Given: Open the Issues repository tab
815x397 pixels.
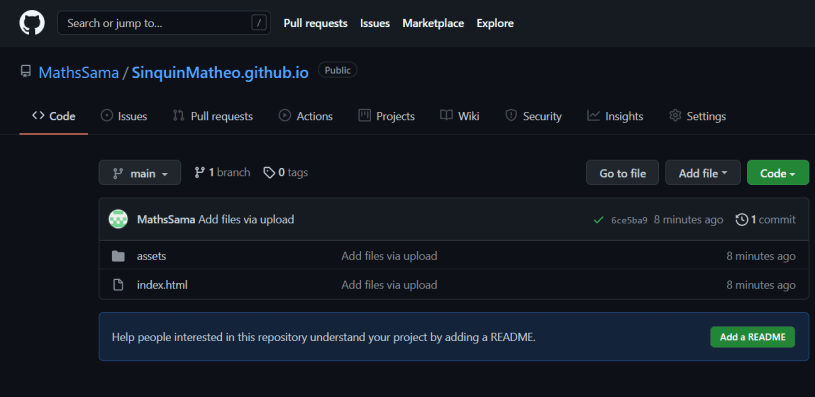Looking at the screenshot, I should point(124,116).
